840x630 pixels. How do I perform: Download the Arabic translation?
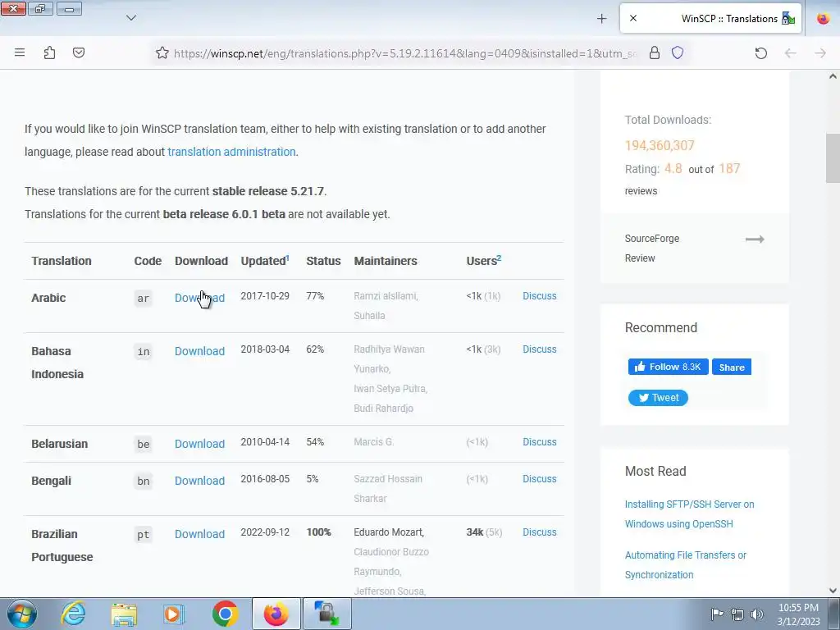coord(199,298)
